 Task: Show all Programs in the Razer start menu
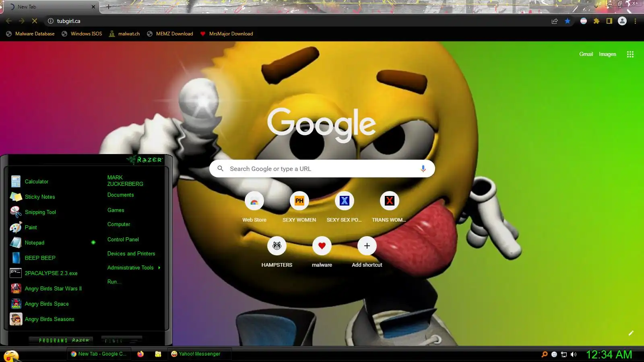pyautogui.click(x=61, y=340)
